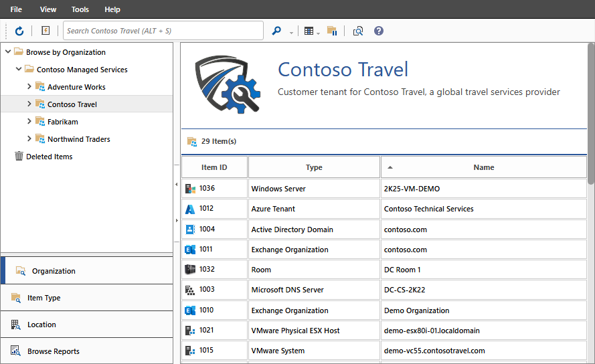Expand the Adventure Works tree node
595x364 pixels.
click(x=29, y=86)
